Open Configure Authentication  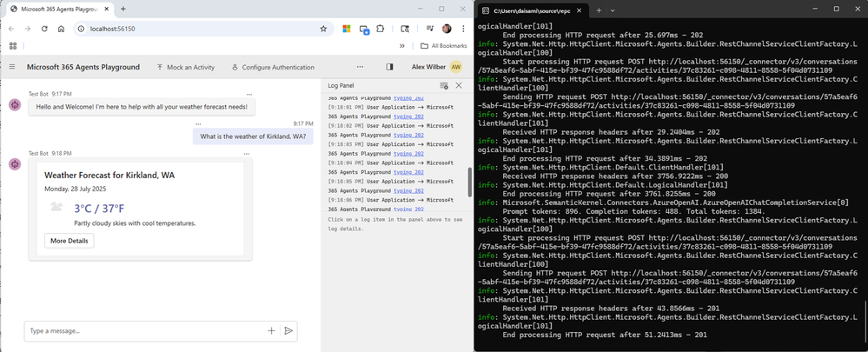(273, 67)
